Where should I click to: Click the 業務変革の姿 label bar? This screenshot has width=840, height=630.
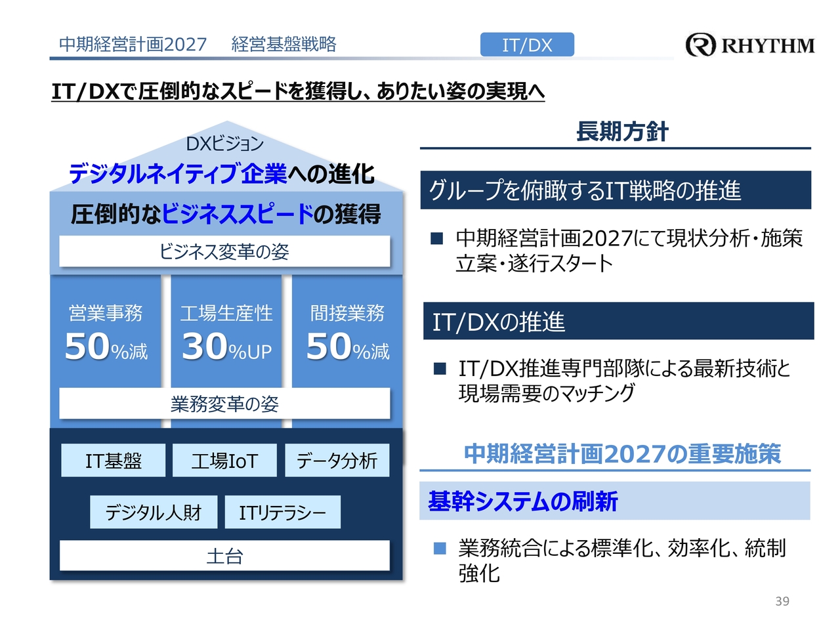224,404
